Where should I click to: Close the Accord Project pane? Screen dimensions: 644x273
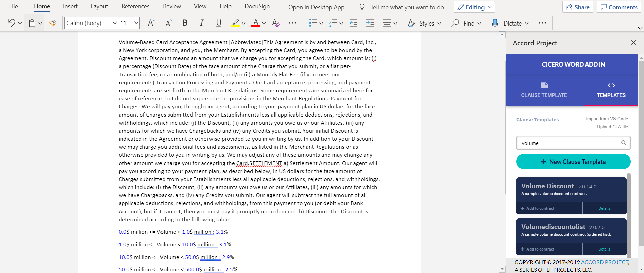click(x=633, y=42)
